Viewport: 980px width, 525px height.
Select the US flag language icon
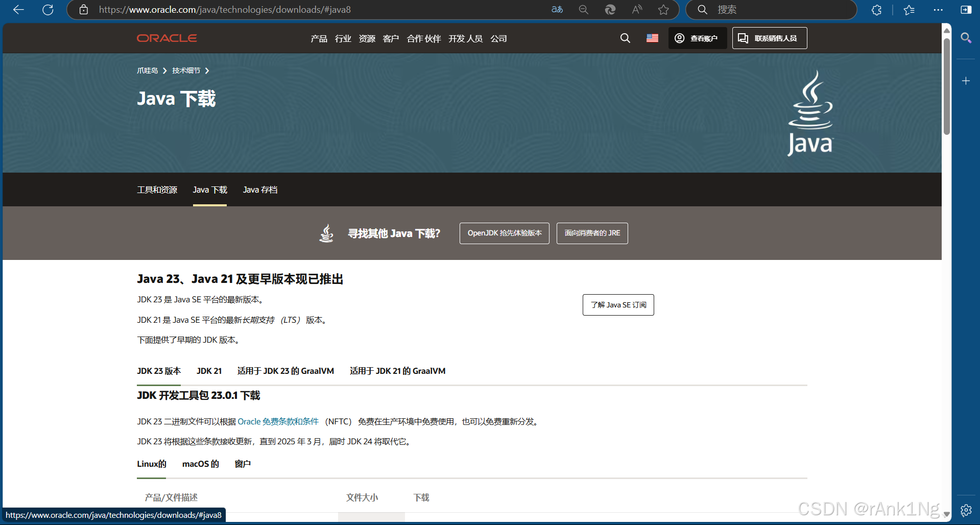(652, 38)
